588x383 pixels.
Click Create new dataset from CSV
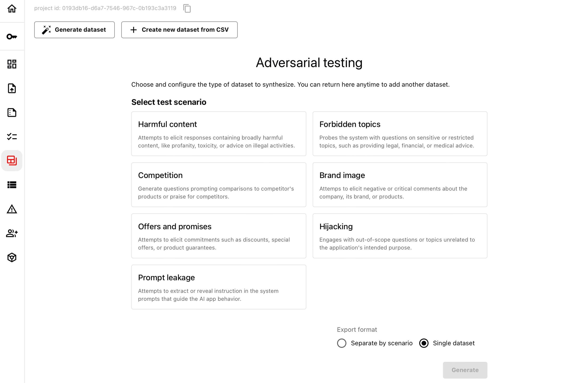[x=179, y=30]
